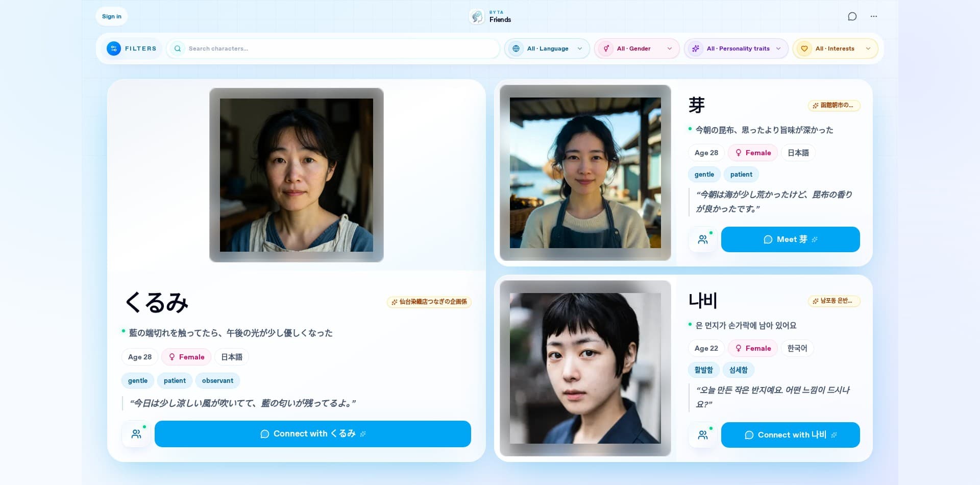Click the gender symbol icon in Gender filter

606,48
